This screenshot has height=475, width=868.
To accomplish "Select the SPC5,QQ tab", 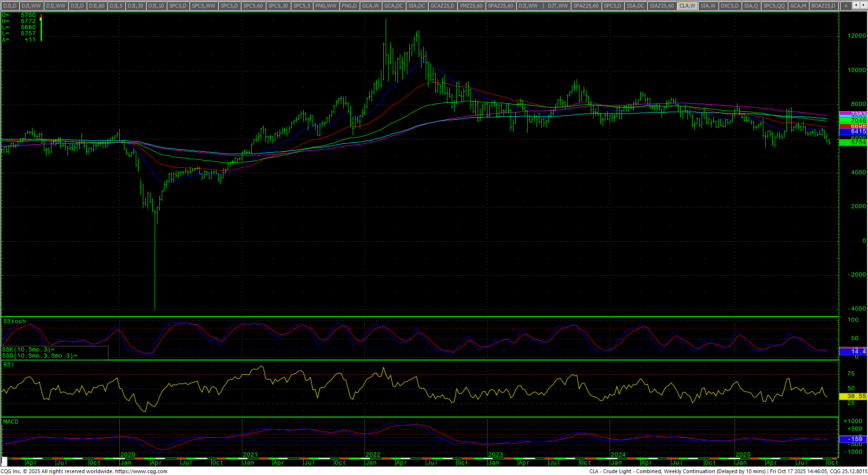I will click(774, 6).
